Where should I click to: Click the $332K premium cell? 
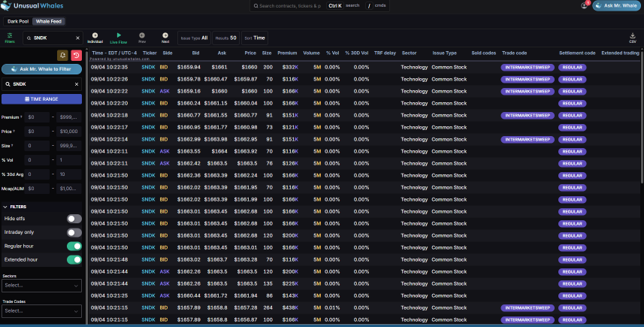(290, 67)
